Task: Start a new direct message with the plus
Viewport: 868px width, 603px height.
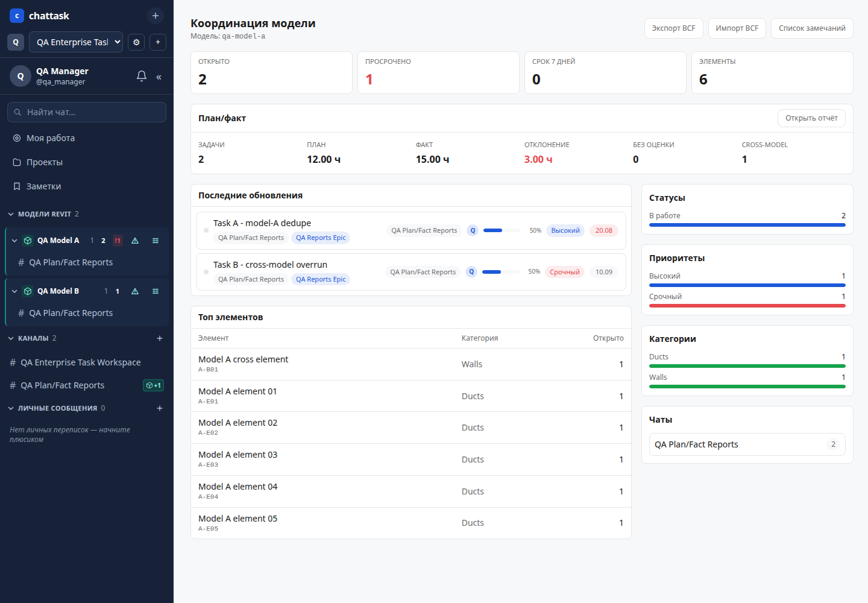Action: [160, 408]
